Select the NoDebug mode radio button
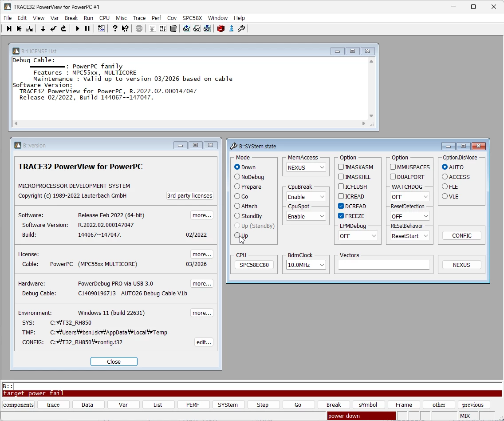 [237, 177]
